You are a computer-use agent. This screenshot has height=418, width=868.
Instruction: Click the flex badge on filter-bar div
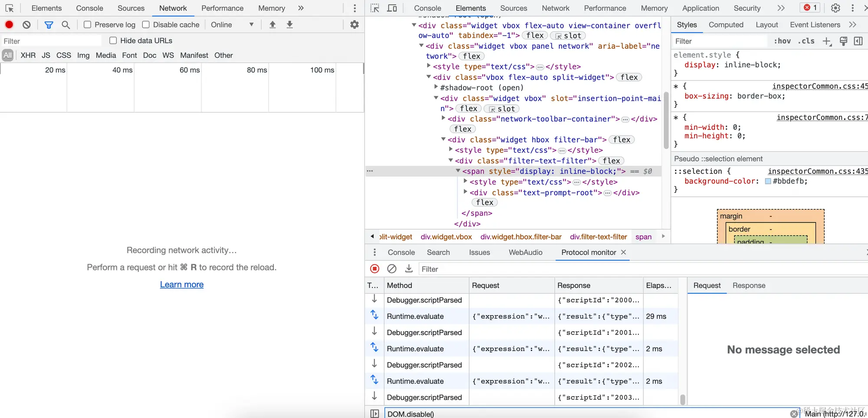click(622, 139)
